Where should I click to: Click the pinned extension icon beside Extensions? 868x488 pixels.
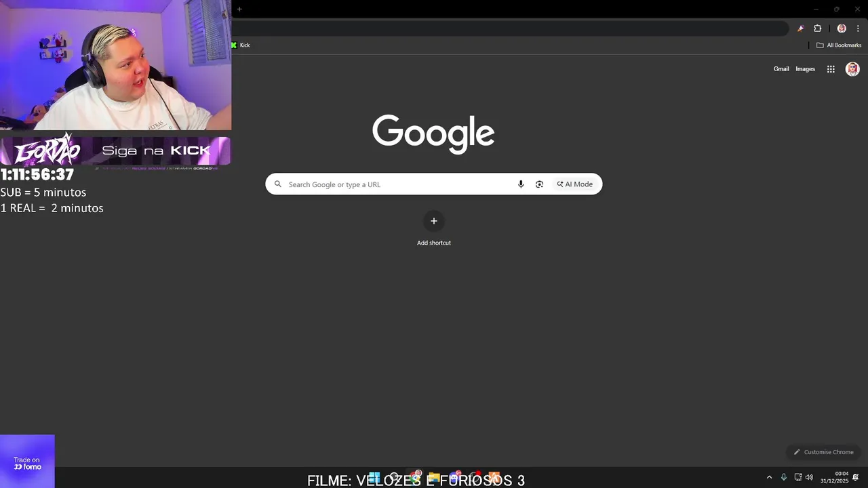tap(801, 28)
